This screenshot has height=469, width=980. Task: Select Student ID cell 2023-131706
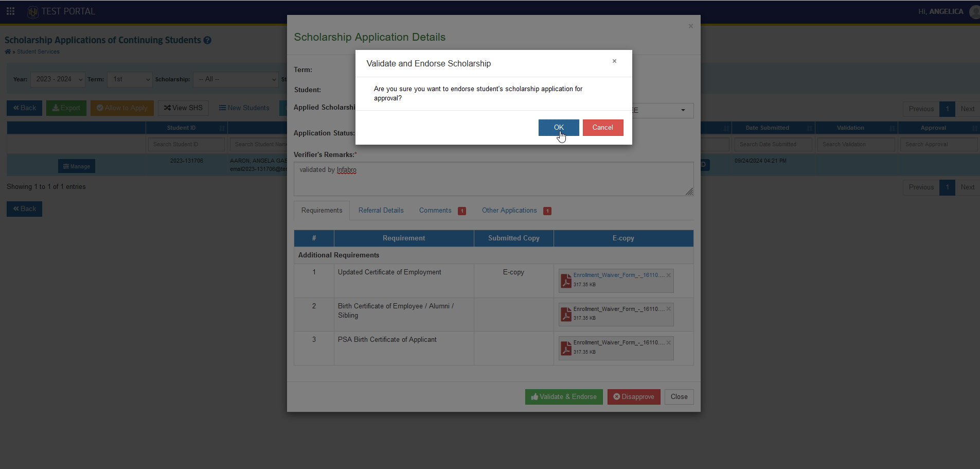tap(187, 161)
